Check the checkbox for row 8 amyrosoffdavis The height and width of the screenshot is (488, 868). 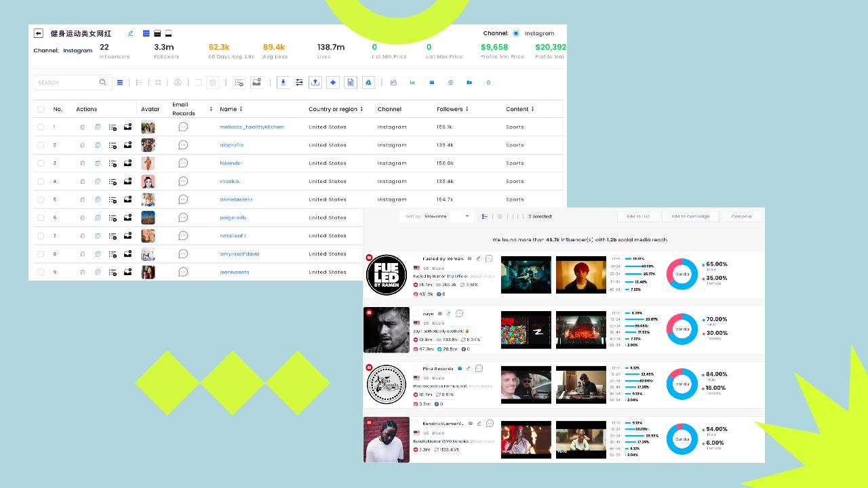[41, 254]
